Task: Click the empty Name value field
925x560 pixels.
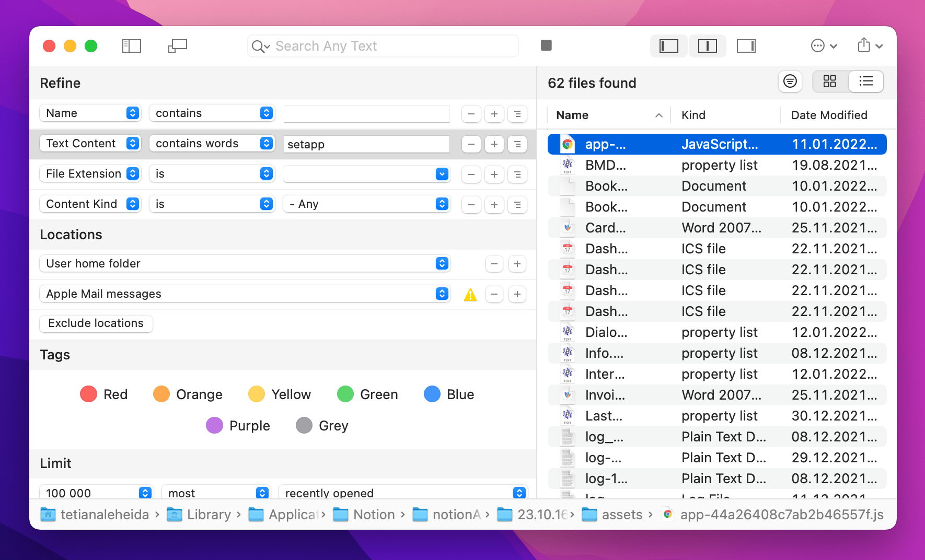Action: (366, 114)
